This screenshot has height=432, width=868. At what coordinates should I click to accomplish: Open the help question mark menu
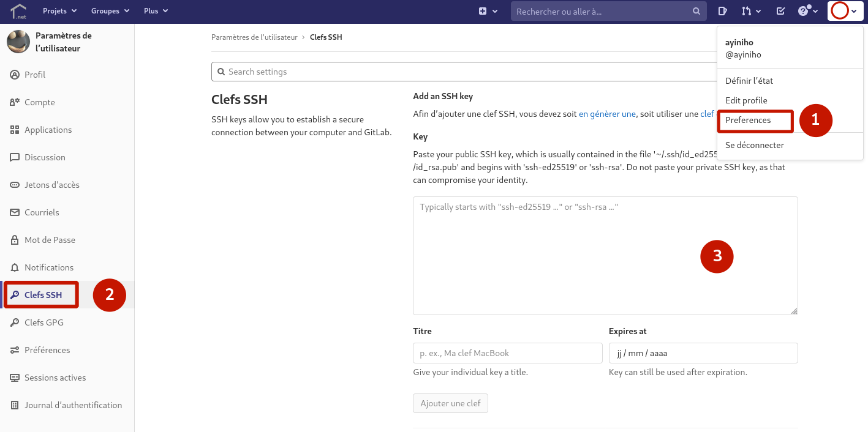coord(807,11)
